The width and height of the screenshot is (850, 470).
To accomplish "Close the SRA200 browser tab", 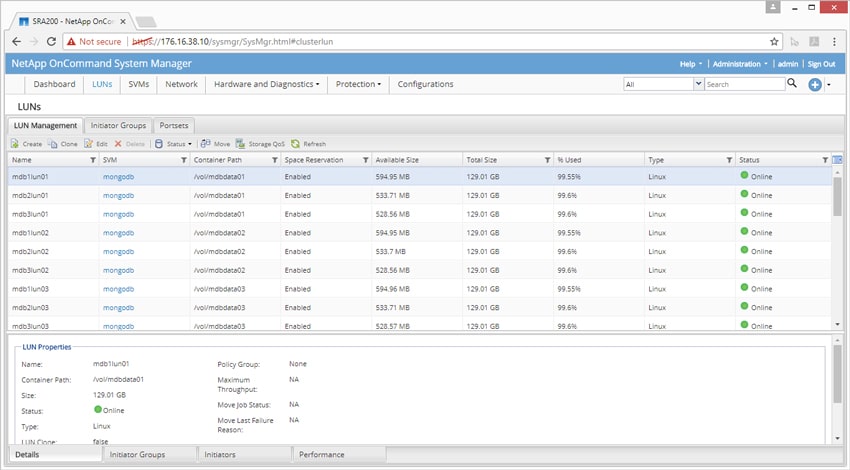I will (x=123, y=22).
